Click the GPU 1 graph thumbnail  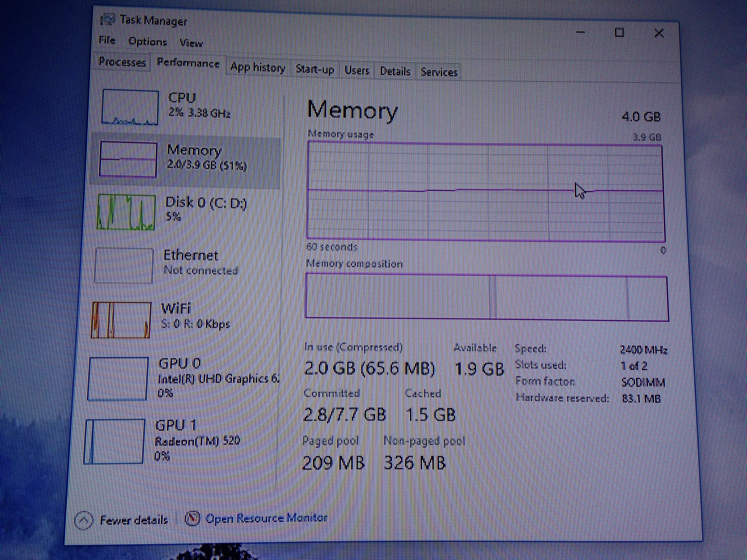[114, 442]
